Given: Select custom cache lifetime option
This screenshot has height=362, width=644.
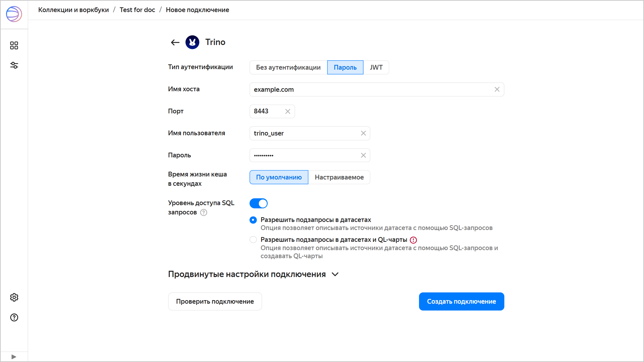Looking at the screenshot, I should (x=339, y=177).
